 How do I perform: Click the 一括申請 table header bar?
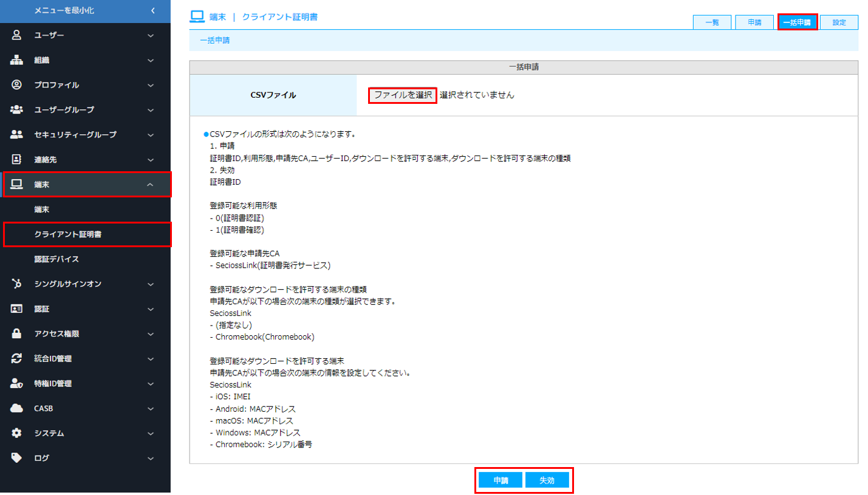pyautogui.click(x=524, y=67)
